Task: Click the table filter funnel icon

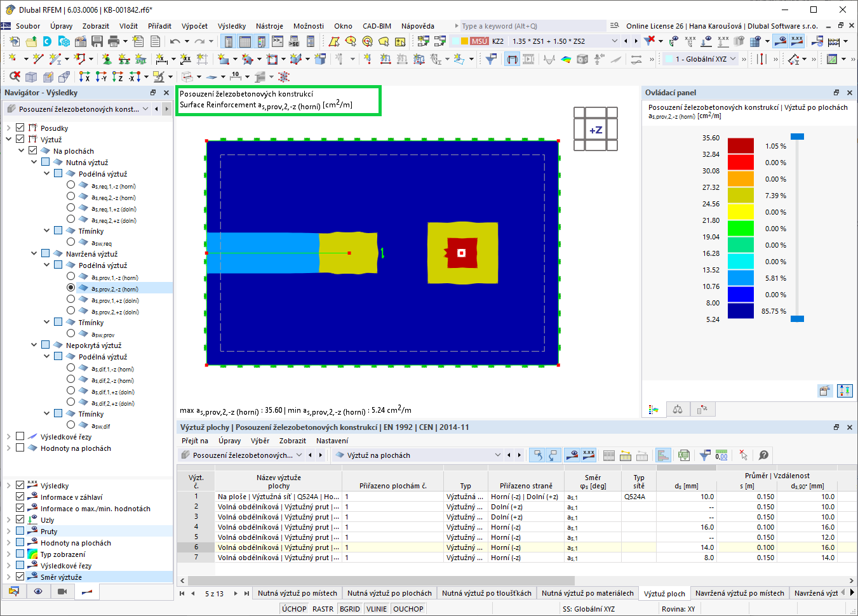Action: (x=705, y=455)
